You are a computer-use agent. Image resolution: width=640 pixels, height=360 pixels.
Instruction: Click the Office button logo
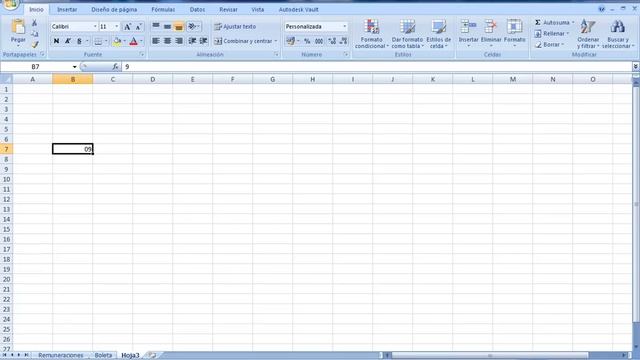pos(10,4)
